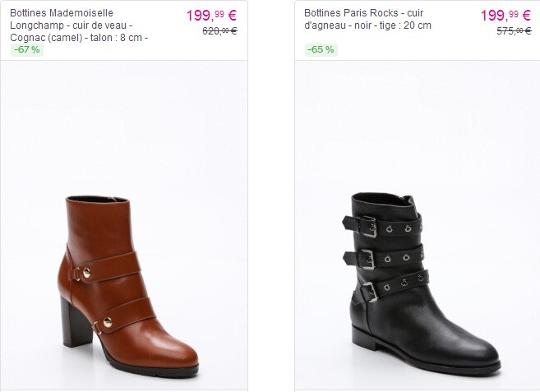Viewport: 540px width, 392px height.
Task: Click the crossed-out 575,00 € original price
Action: coord(514,31)
